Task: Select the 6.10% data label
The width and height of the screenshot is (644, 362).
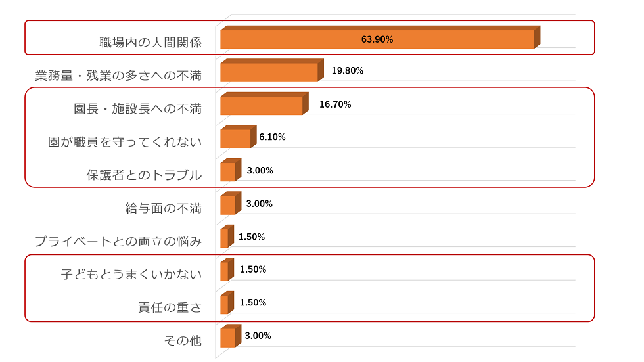Action: click(x=272, y=137)
